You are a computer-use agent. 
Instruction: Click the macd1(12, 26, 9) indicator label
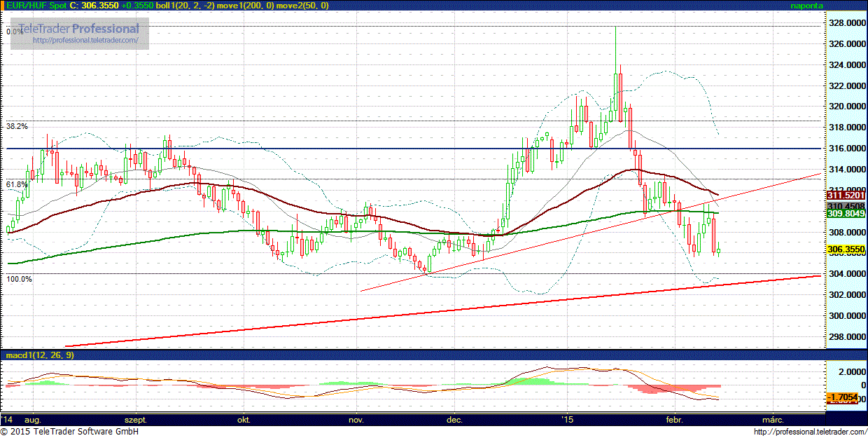40,355
